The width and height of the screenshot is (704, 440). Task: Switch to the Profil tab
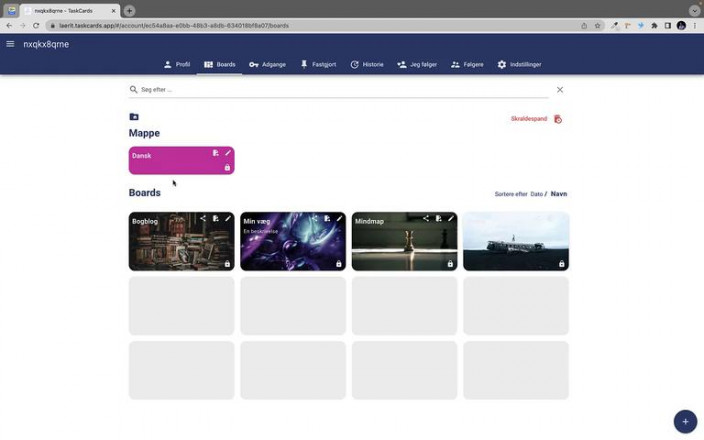pos(177,64)
